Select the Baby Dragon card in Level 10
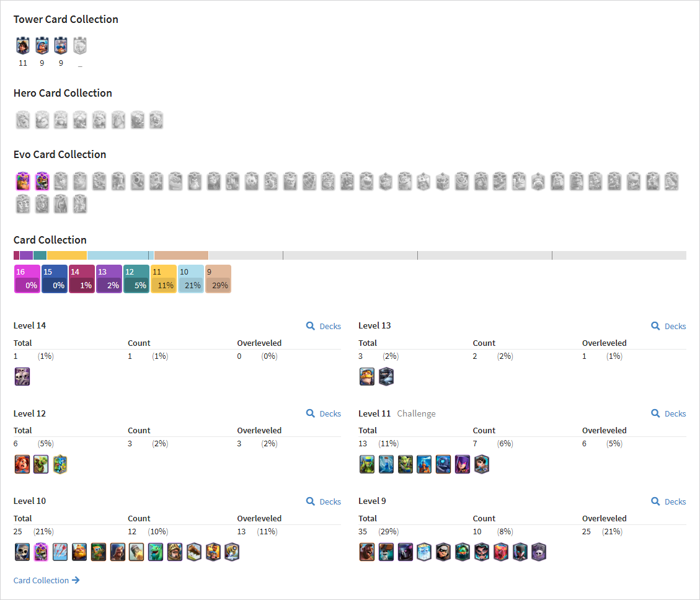 pyautogui.click(x=156, y=552)
